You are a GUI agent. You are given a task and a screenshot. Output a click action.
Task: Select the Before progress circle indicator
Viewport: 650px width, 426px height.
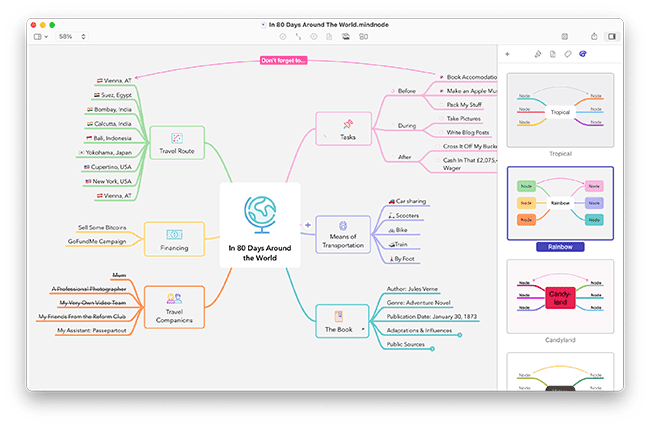[x=393, y=91]
